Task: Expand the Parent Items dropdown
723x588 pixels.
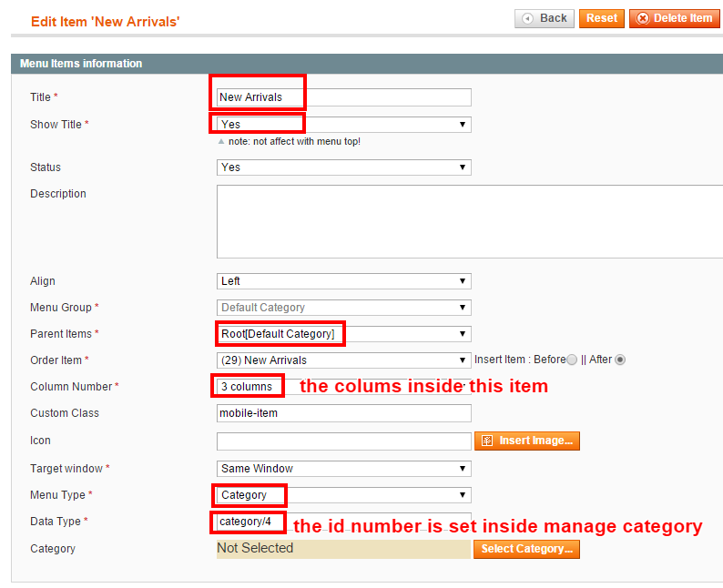Action: [x=343, y=334]
